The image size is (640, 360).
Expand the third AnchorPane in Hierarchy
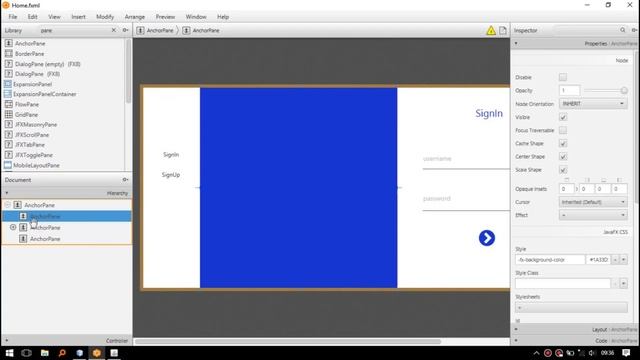(x=13, y=227)
